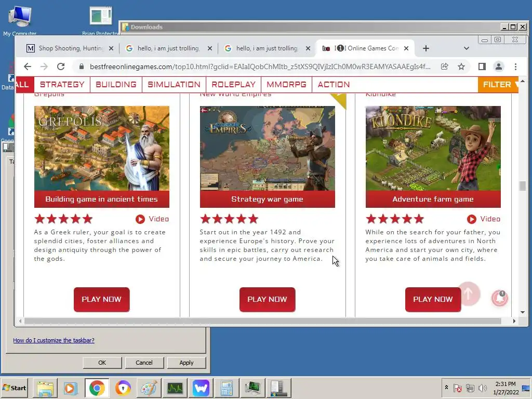The width and height of the screenshot is (532, 399).
Task: Click the 'Strategy war game' banner
Action: click(268, 199)
